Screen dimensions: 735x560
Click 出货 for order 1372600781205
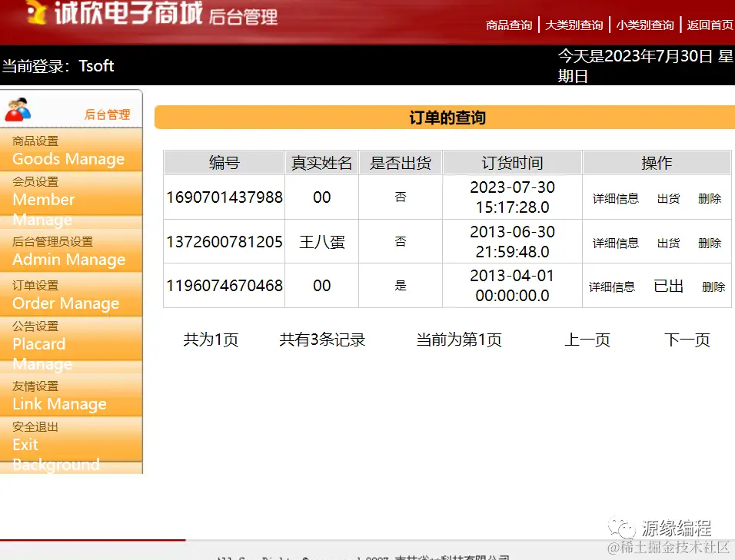pos(668,243)
